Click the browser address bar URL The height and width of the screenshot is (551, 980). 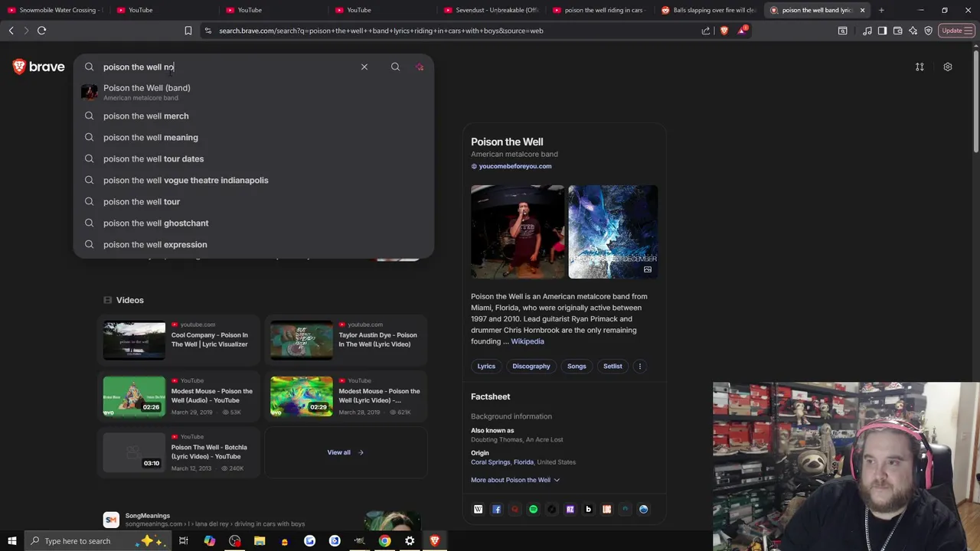[x=381, y=31]
